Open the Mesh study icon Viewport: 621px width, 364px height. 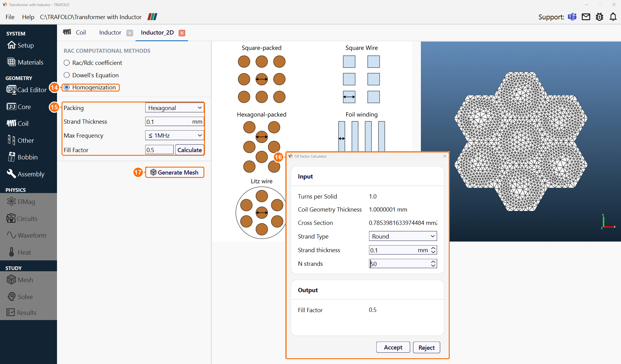[12, 280]
